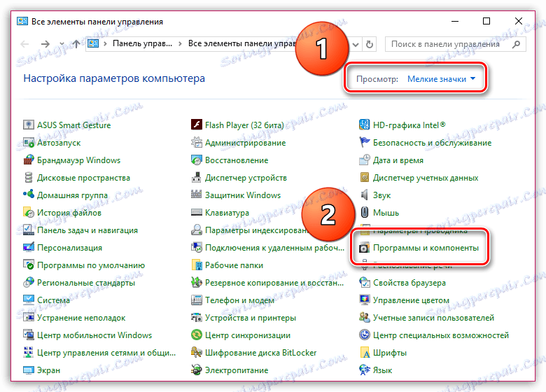
Task: Expand the chevron before Панель управ... breadcrumb
Action: coord(105,44)
